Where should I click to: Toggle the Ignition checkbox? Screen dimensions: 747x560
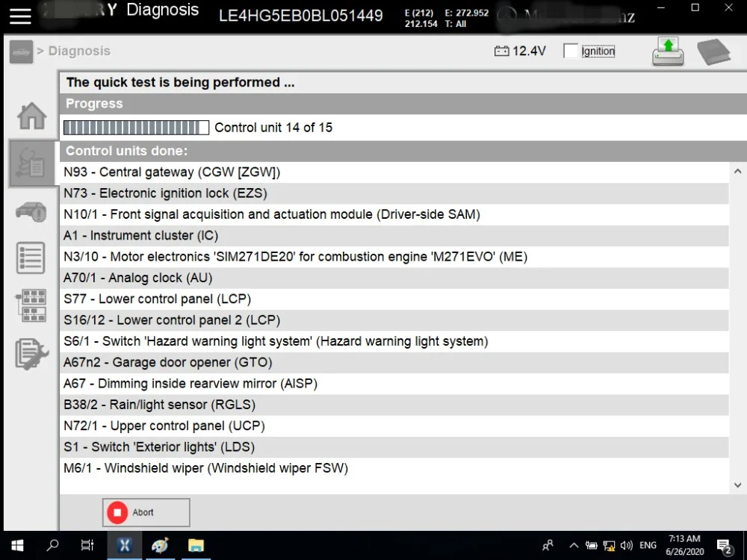570,51
